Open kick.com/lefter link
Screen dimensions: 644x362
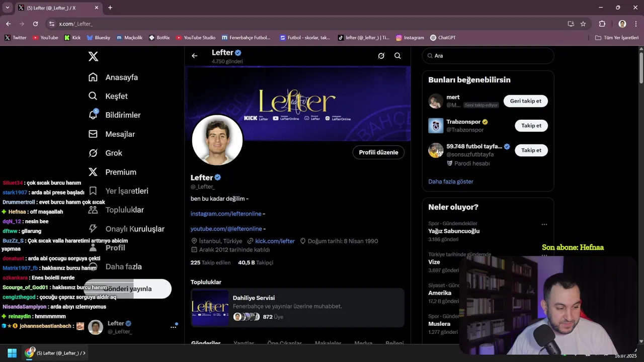tap(275, 241)
